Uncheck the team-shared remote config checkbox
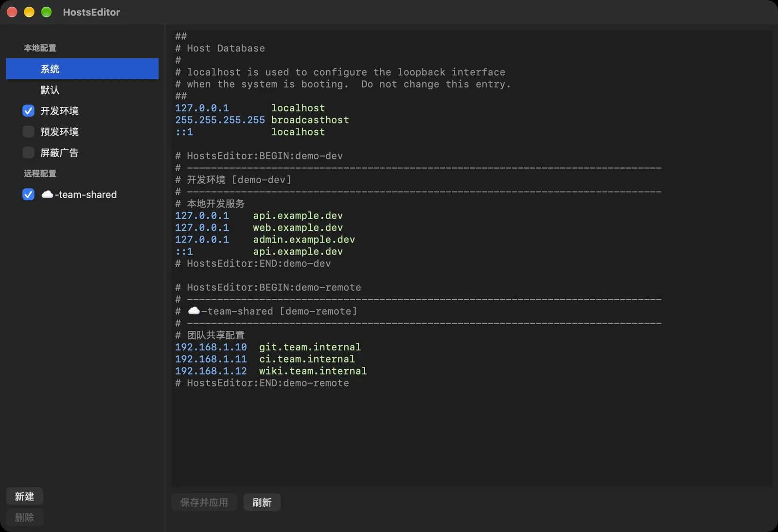778x532 pixels. (28, 194)
